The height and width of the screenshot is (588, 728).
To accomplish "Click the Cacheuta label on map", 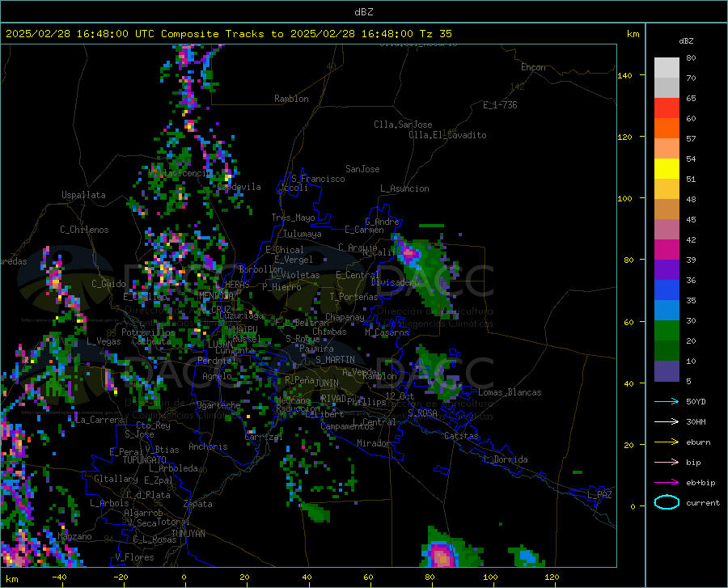I will 151,341.
